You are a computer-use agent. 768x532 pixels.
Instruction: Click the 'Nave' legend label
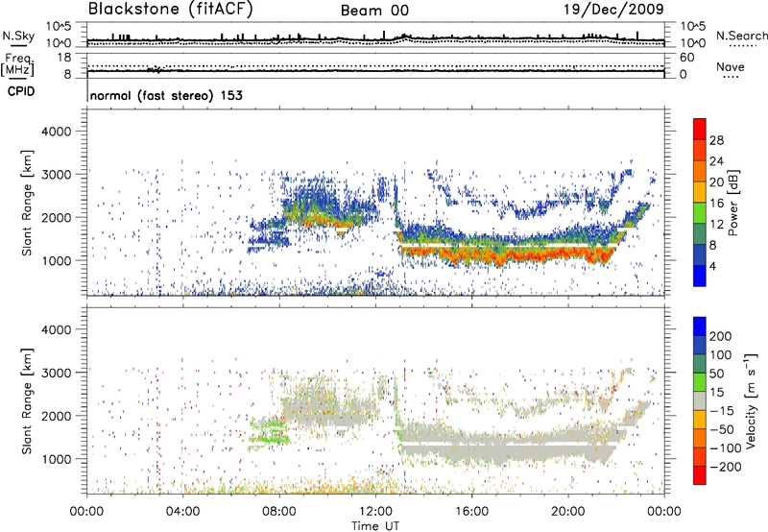[731, 66]
